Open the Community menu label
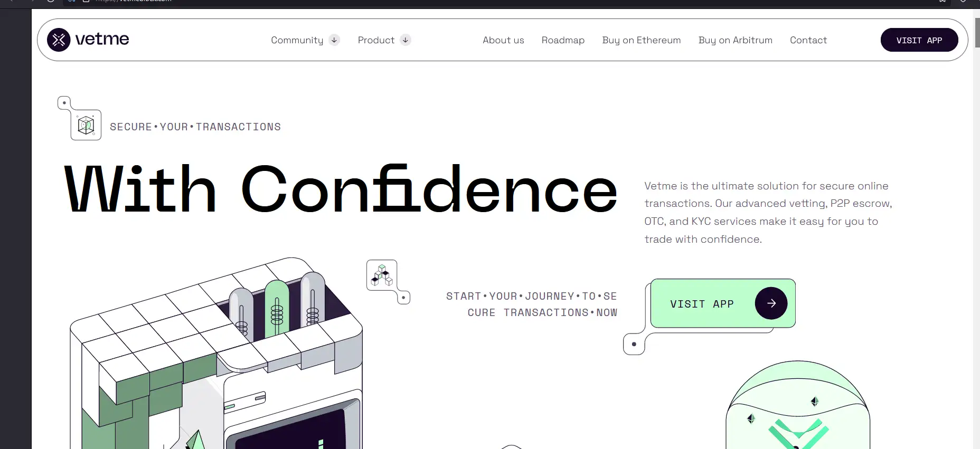The height and width of the screenshot is (449, 980). pos(297,40)
